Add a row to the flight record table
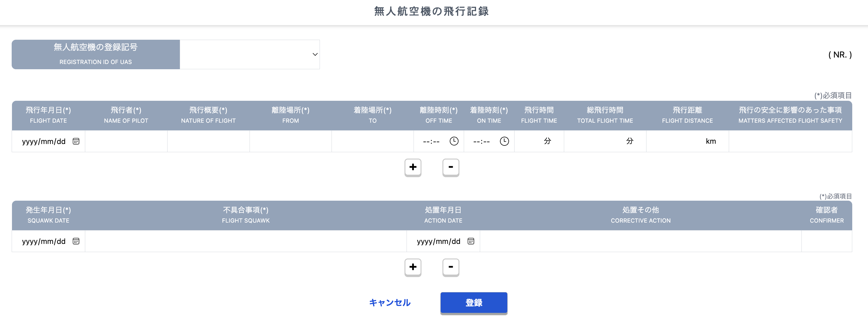Viewport: 868px width, 333px height. pyautogui.click(x=413, y=167)
